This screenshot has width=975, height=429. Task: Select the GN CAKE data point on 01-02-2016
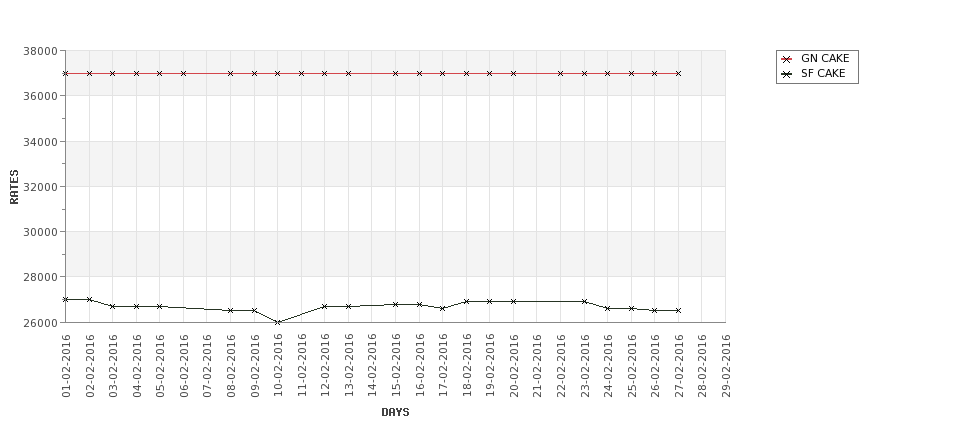point(66,73)
